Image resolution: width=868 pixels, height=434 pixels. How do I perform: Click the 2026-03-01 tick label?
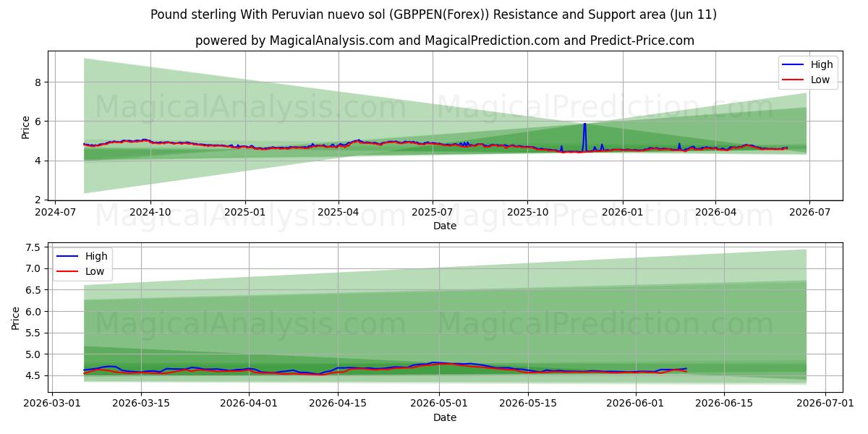(53, 404)
